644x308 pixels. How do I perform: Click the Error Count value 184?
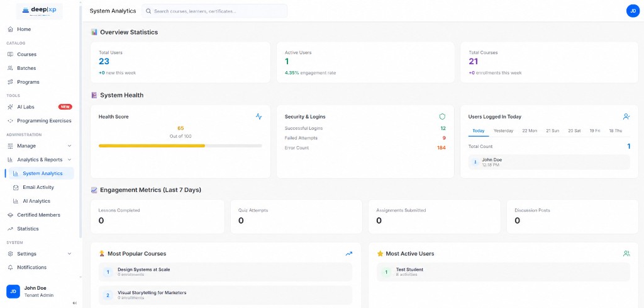(x=441, y=147)
